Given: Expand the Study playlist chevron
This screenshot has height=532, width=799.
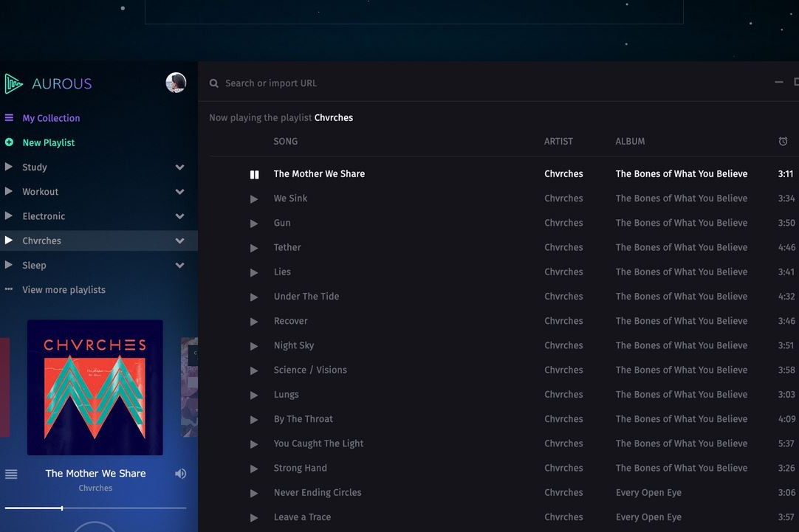Looking at the screenshot, I should [179, 167].
